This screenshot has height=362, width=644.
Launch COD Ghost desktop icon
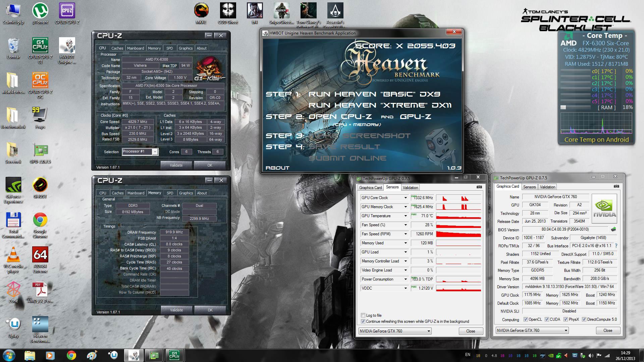[228, 13]
